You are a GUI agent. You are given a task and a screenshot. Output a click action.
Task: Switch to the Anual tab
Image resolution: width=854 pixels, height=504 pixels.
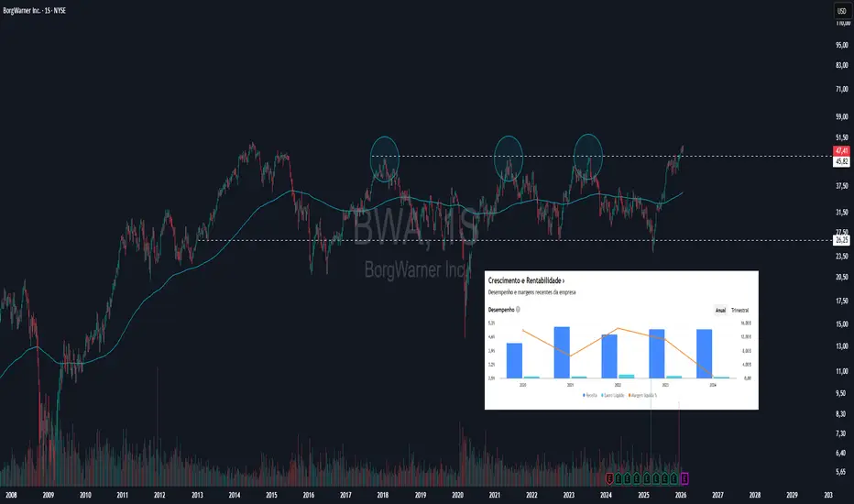pyautogui.click(x=720, y=310)
